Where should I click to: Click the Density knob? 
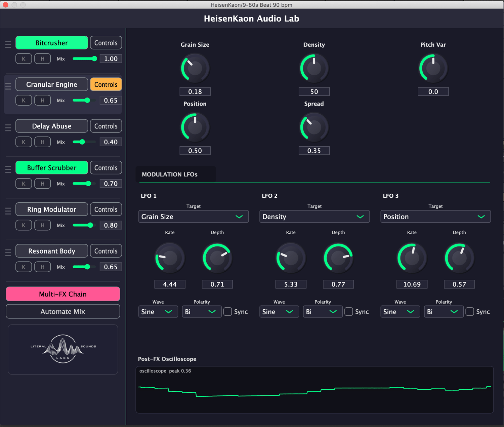tap(314, 69)
